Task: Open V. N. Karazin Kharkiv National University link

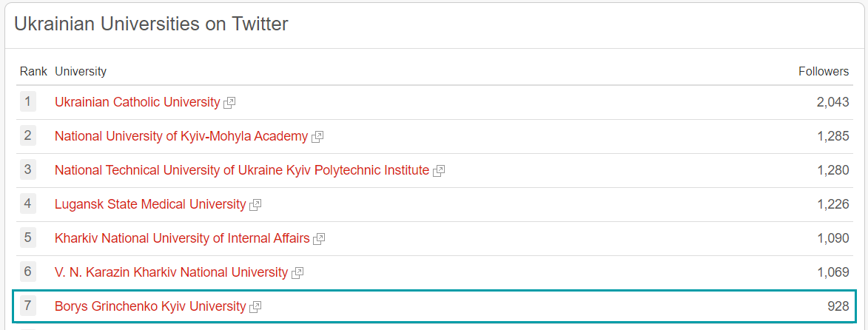Action: (171, 272)
